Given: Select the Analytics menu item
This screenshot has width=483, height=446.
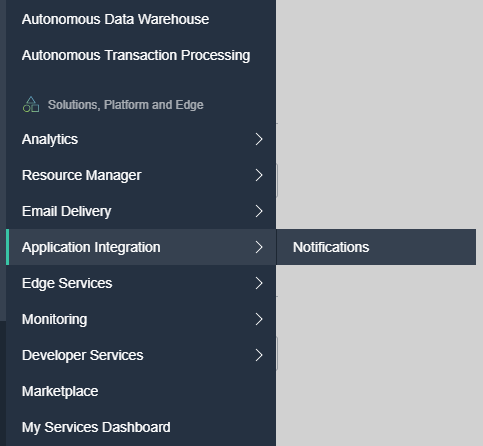Looking at the screenshot, I should pos(141,139).
